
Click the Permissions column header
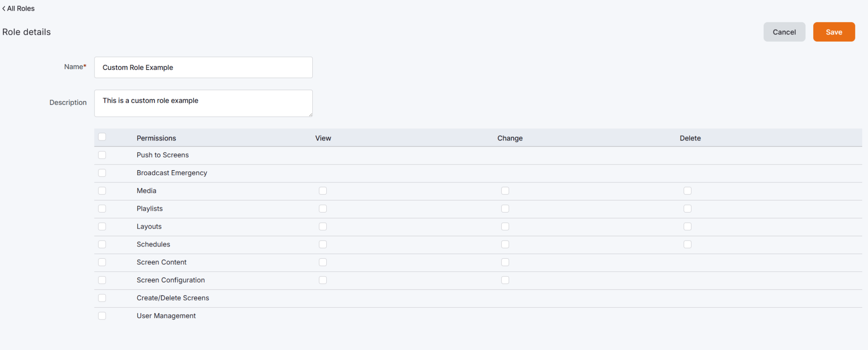click(156, 138)
